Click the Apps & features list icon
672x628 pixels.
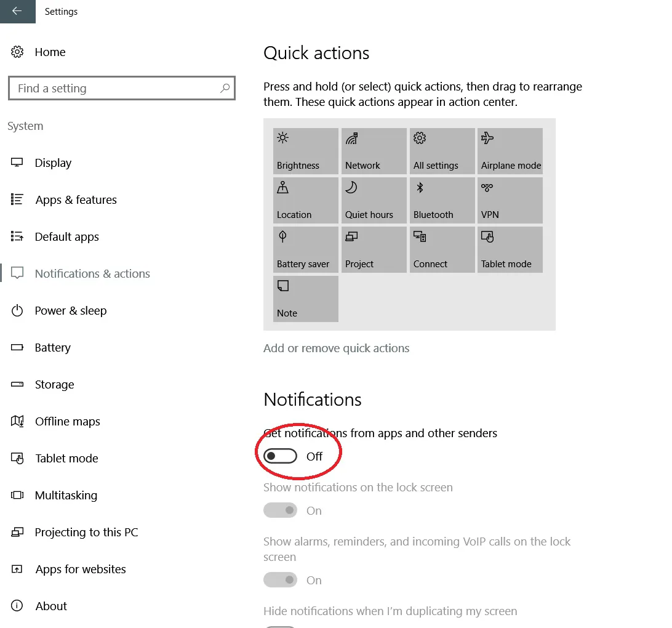point(17,199)
